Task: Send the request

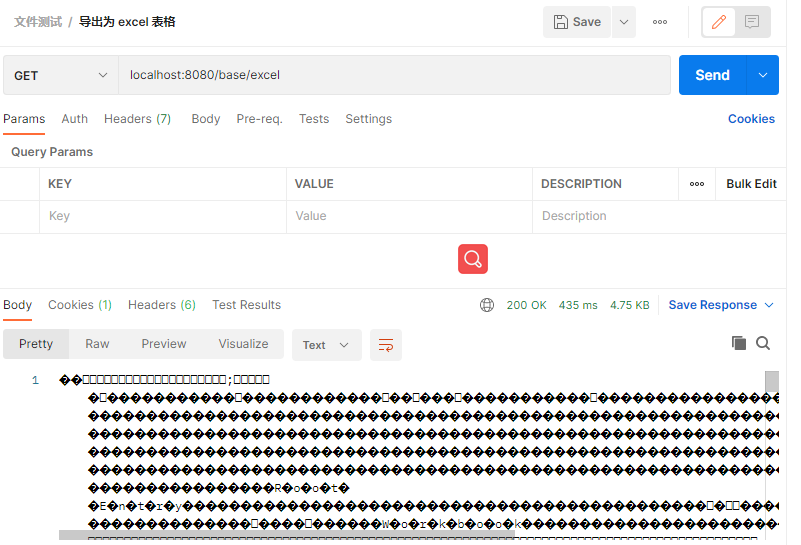Action: (x=713, y=75)
